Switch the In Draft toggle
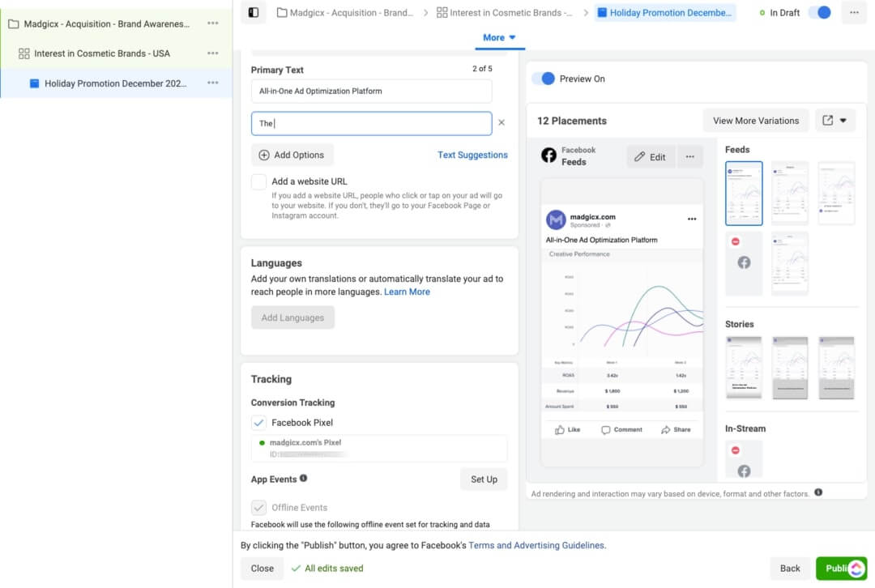Image resolution: width=875 pixels, height=588 pixels. (819, 12)
